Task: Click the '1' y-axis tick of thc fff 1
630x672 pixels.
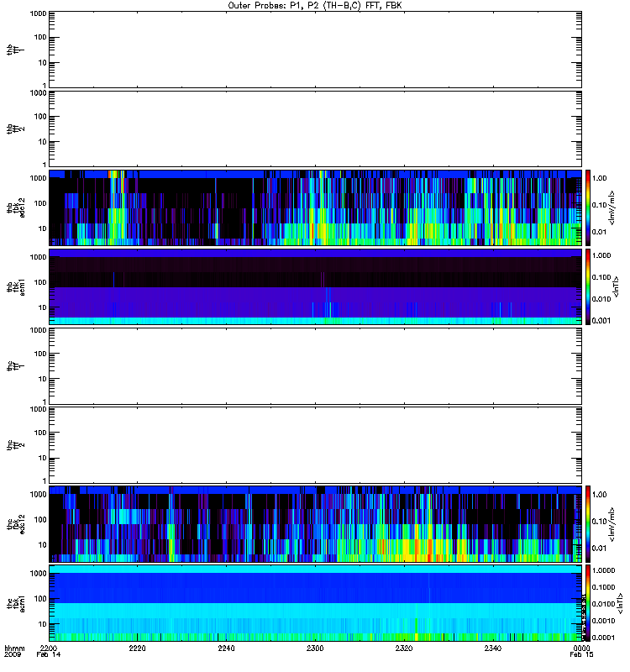Action: point(45,402)
